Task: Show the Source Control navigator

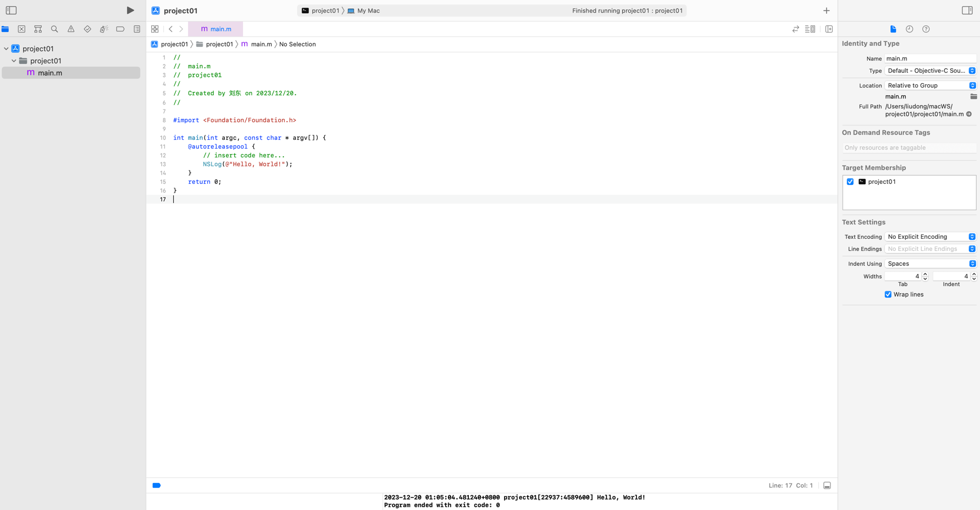Action: (21, 29)
